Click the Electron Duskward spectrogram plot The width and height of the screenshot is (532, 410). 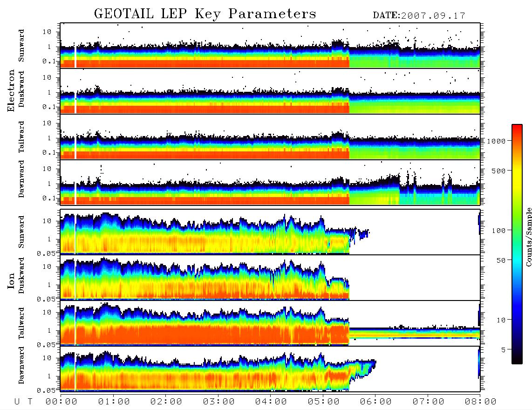(270, 91)
